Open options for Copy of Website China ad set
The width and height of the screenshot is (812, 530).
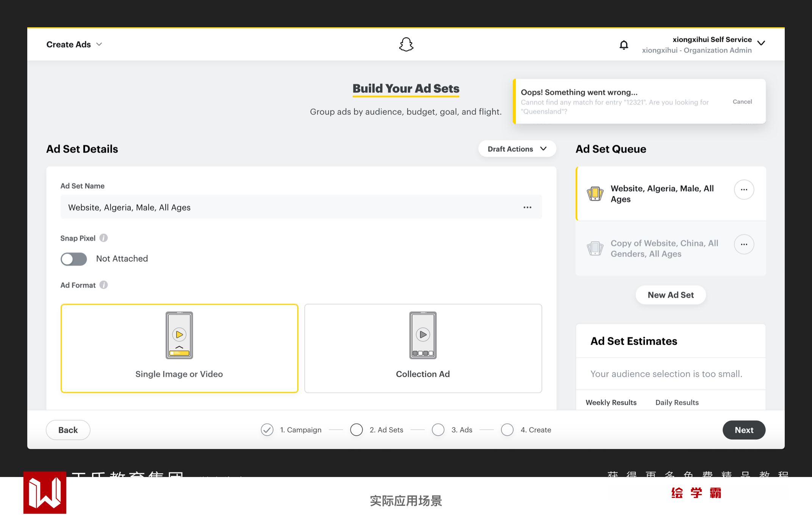click(743, 244)
